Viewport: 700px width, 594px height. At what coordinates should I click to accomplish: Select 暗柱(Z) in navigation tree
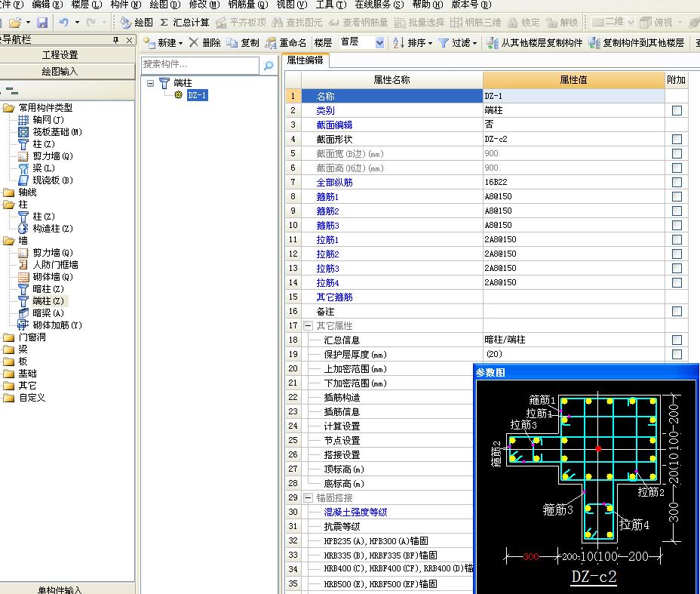48,288
